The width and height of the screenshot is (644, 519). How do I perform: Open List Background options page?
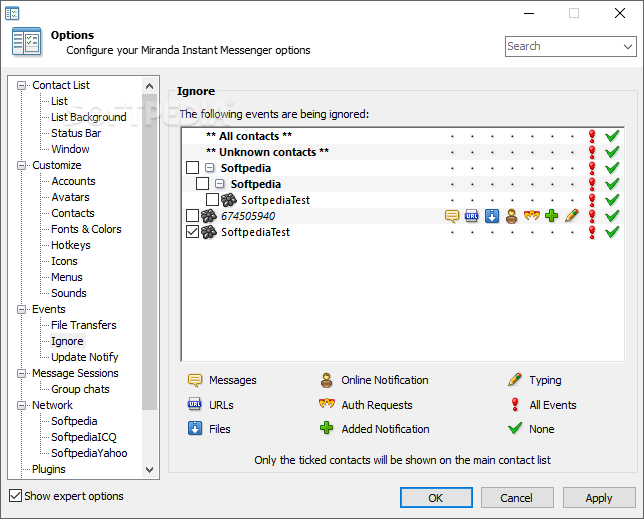[x=89, y=117]
